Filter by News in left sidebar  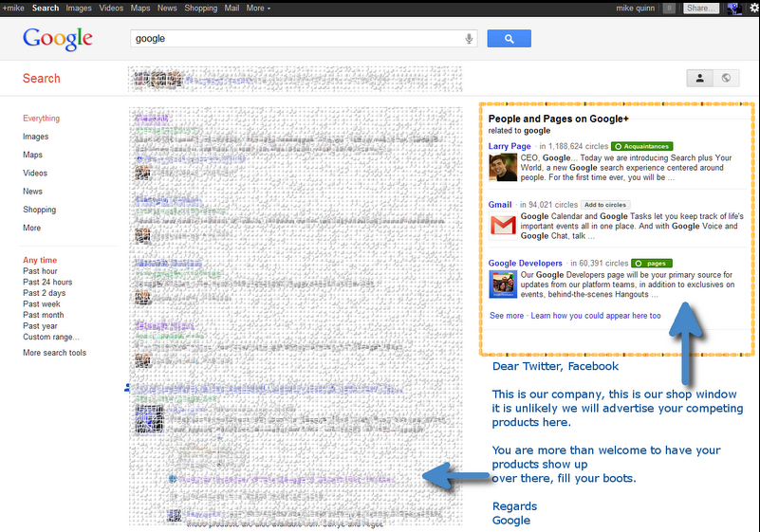point(32,192)
